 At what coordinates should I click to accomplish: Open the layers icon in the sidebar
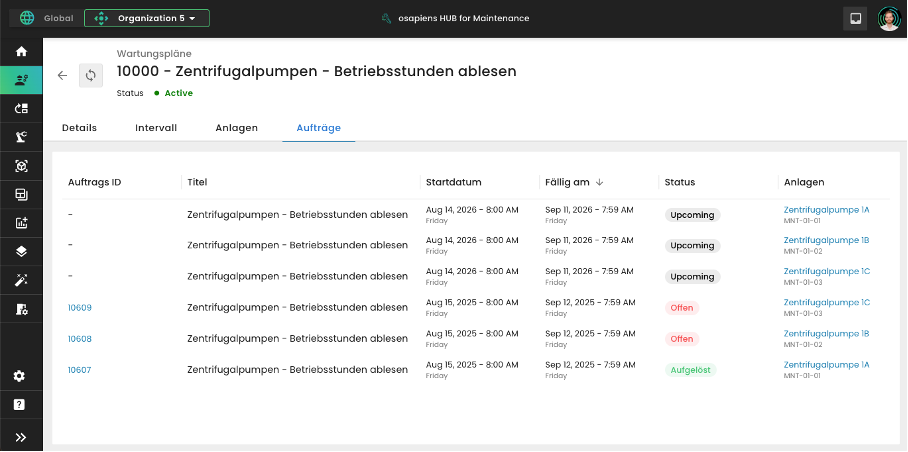tap(21, 252)
